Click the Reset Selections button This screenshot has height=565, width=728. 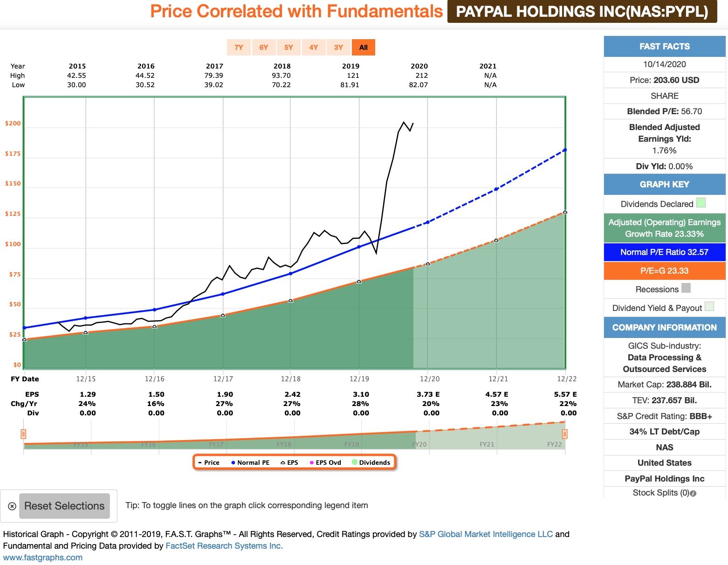64,506
